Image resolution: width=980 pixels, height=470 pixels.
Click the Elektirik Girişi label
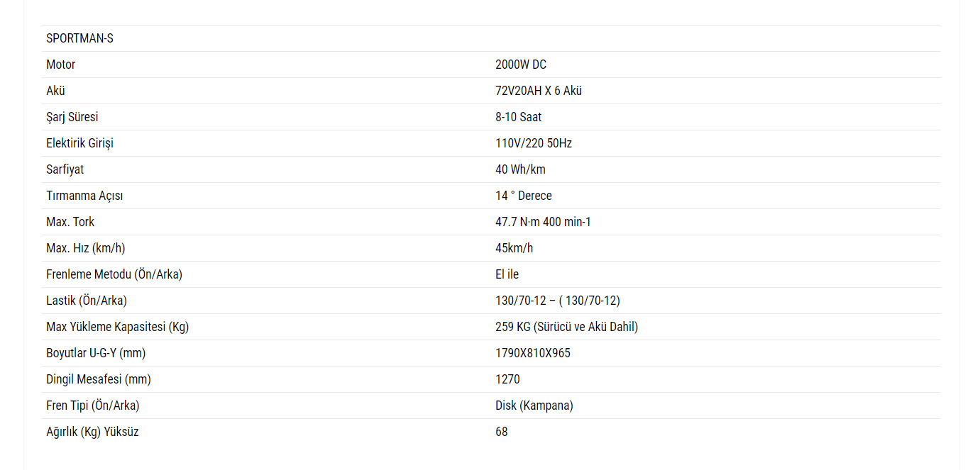(79, 143)
